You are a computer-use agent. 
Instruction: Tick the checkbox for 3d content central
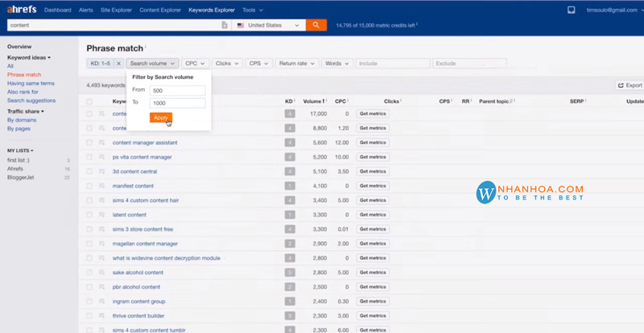click(x=89, y=171)
